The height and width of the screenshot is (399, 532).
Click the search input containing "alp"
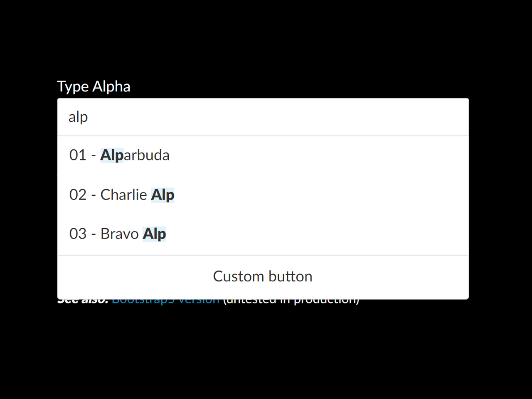coord(263,117)
